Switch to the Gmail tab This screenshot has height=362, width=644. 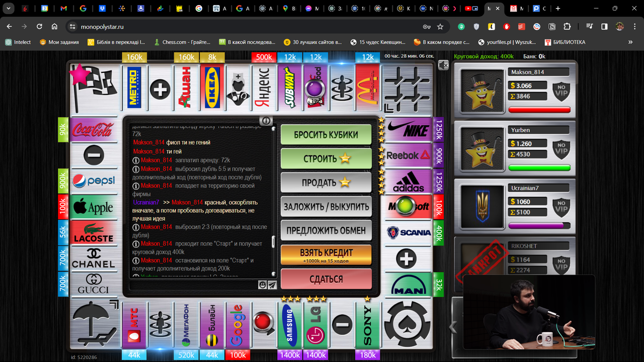tap(63, 9)
